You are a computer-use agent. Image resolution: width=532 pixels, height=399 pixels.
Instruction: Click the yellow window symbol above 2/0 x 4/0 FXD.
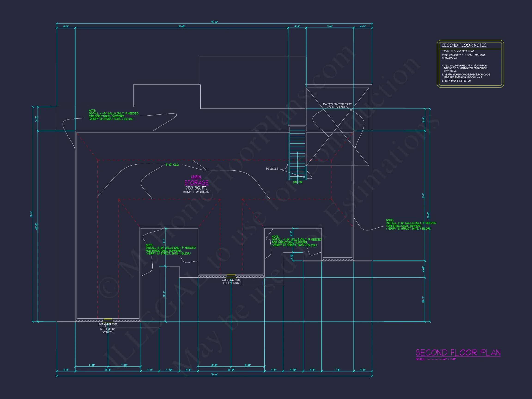pyautogui.click(x=108, y=320)
